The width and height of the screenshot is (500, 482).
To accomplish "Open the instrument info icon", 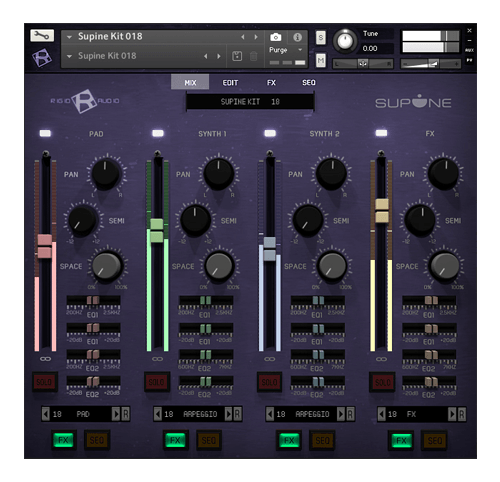I will click(297, 37).
